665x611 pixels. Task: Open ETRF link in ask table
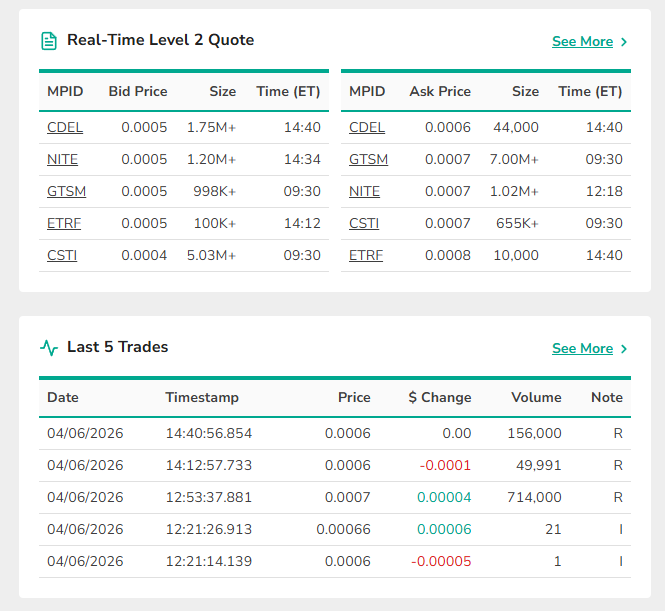point(366,255)
